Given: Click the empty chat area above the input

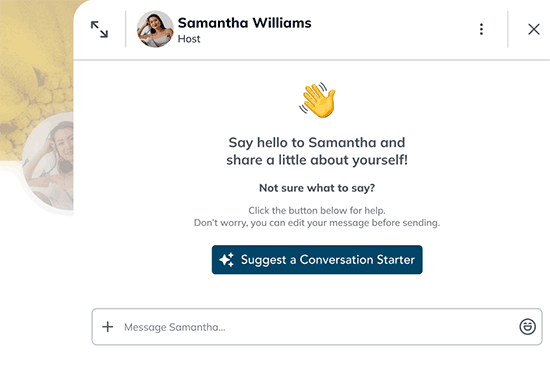Looking at the screenshot, I should [317, 291].
